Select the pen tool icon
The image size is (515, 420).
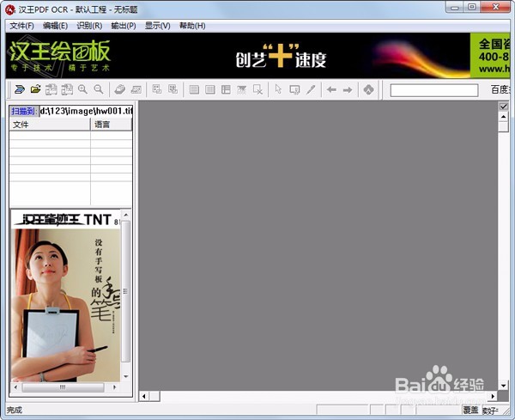coord(311,89)
